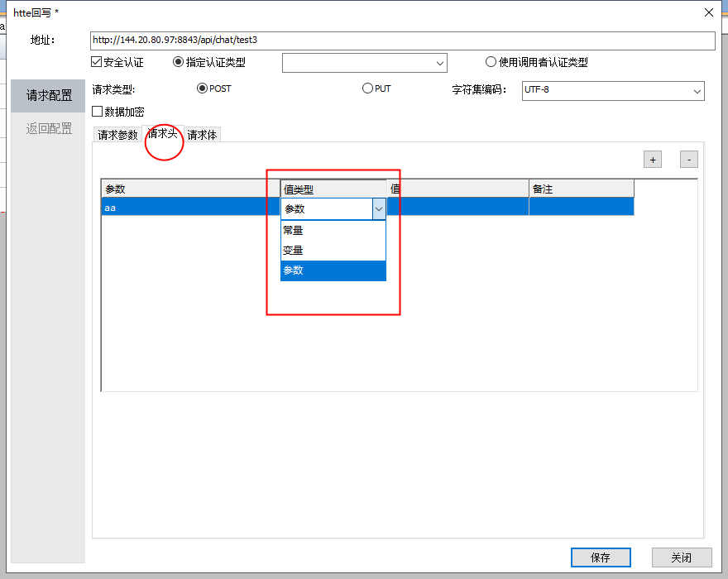Viewport: 728px width, 579px height.
Task: Click the 保存 button
Action: point(601,557)
